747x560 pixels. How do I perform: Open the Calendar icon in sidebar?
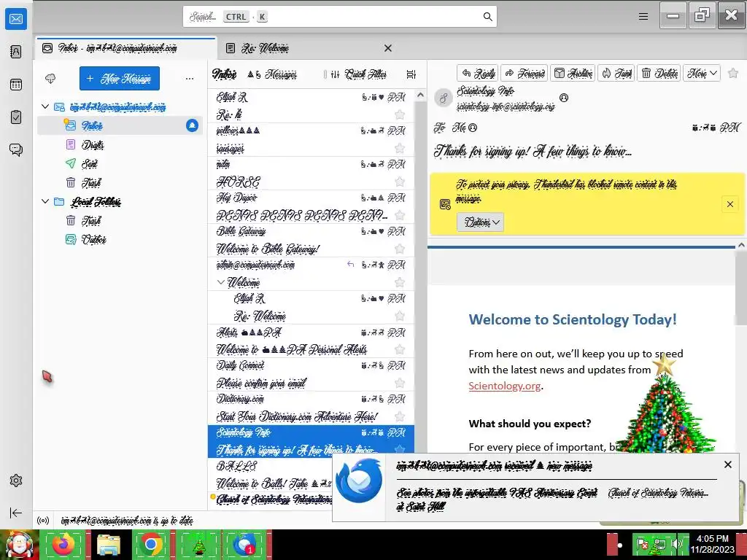(x=16, y=85)
